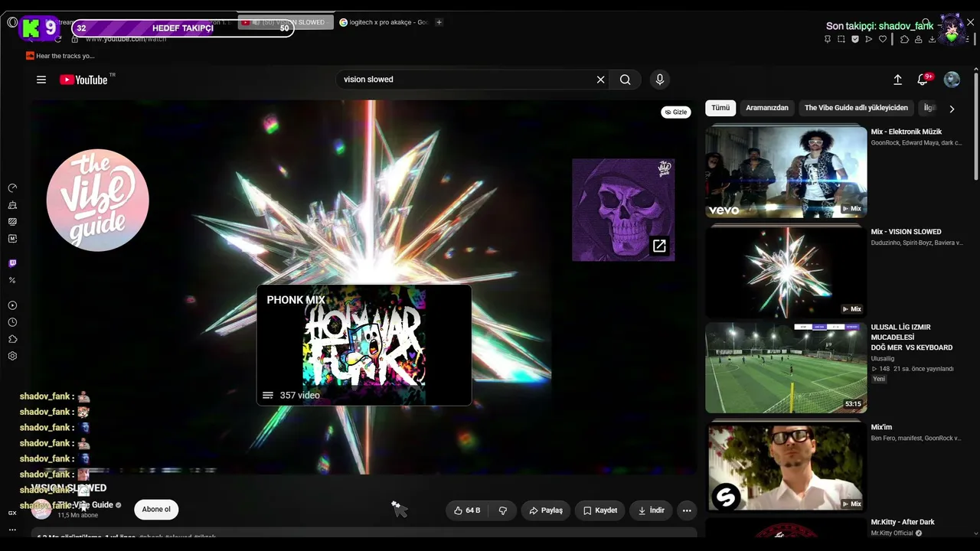This screenshot has width=980, height=551.
Task: Click the magnifier search button
Action: (x=626, y=80)
